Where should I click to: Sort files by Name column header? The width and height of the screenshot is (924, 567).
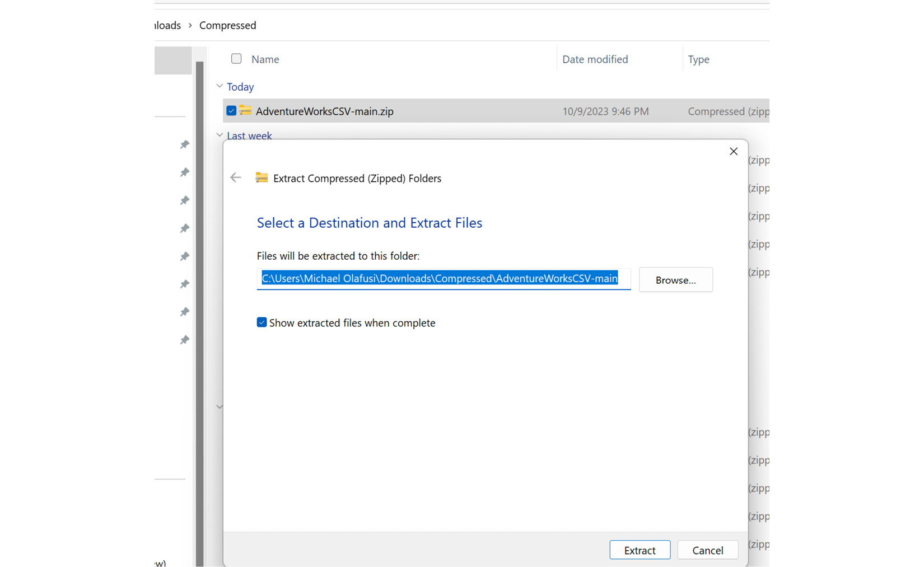(x=265, y=59)
